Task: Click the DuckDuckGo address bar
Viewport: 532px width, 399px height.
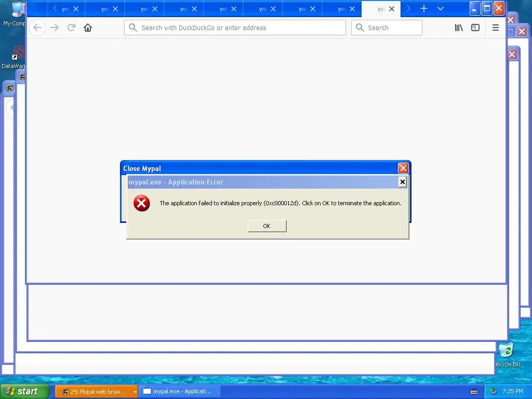Action: (235, 28)
